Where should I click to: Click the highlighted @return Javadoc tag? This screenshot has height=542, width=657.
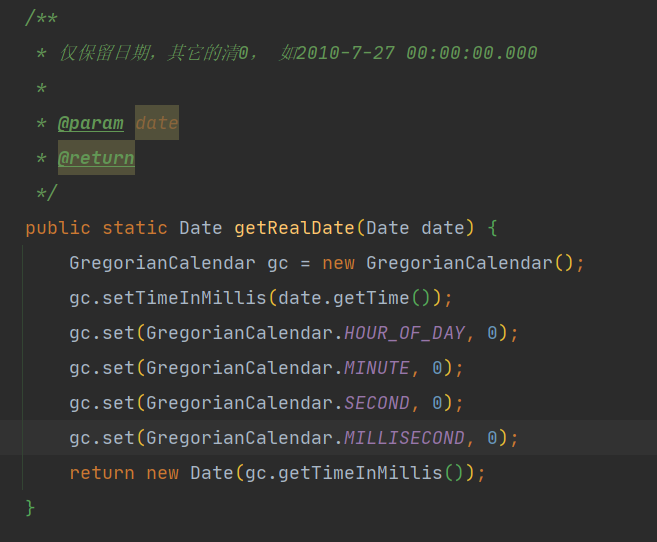[96, 157]
